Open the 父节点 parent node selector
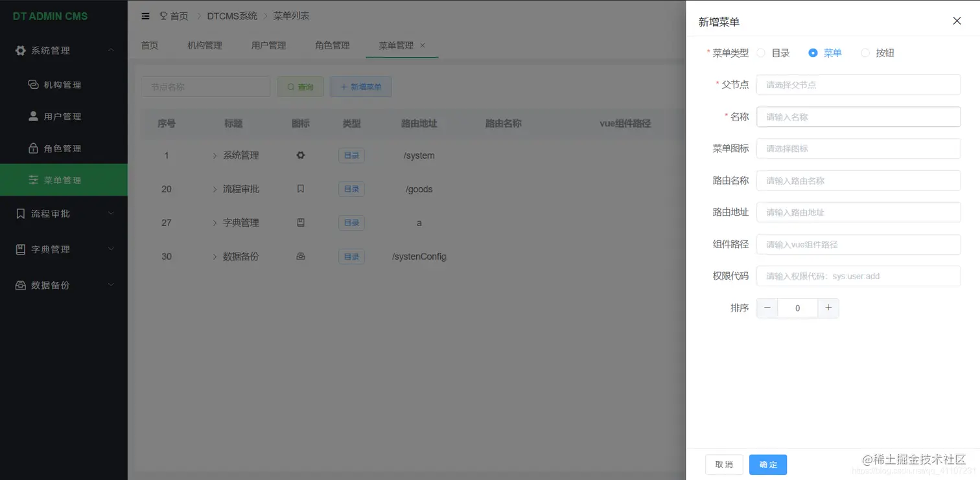Viewport: 980px width, 480px height. [858, 84]
